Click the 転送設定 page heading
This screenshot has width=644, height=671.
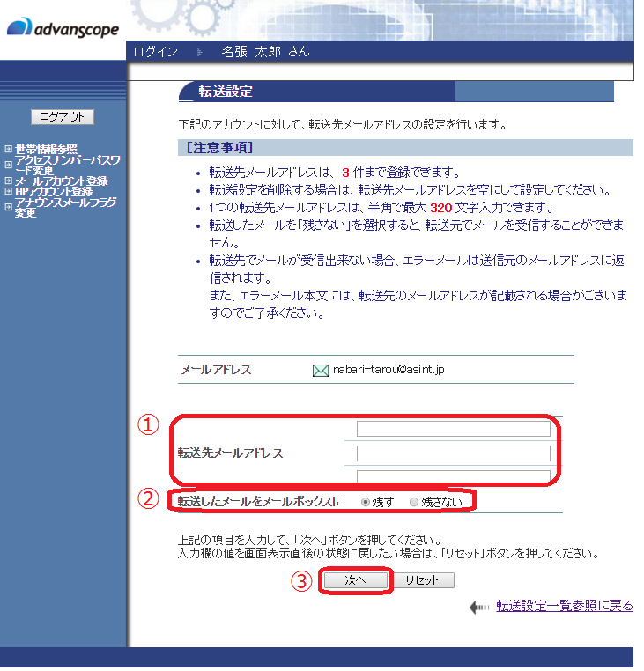pyautogui.click(x=226, y=92)
